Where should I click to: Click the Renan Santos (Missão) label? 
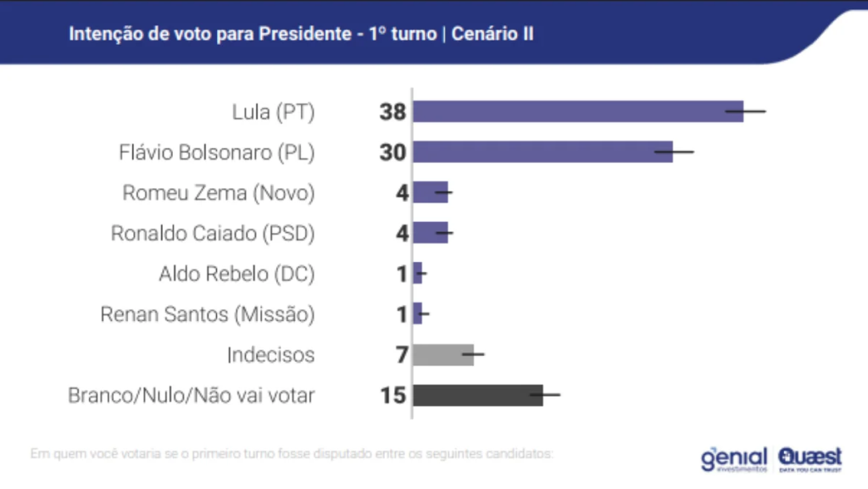pyautogui.click(x=208, y=315)
